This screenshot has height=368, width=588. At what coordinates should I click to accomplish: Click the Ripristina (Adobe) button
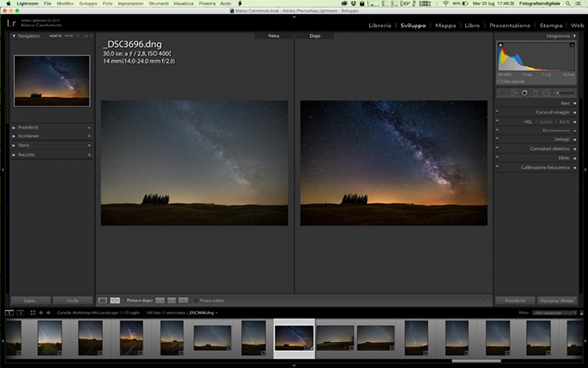558,301
